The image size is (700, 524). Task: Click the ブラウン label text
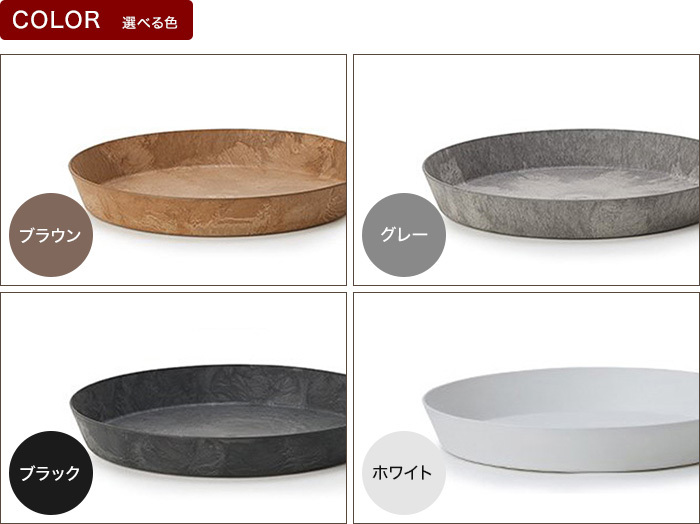pyautogui.click(x=50, y=235)
